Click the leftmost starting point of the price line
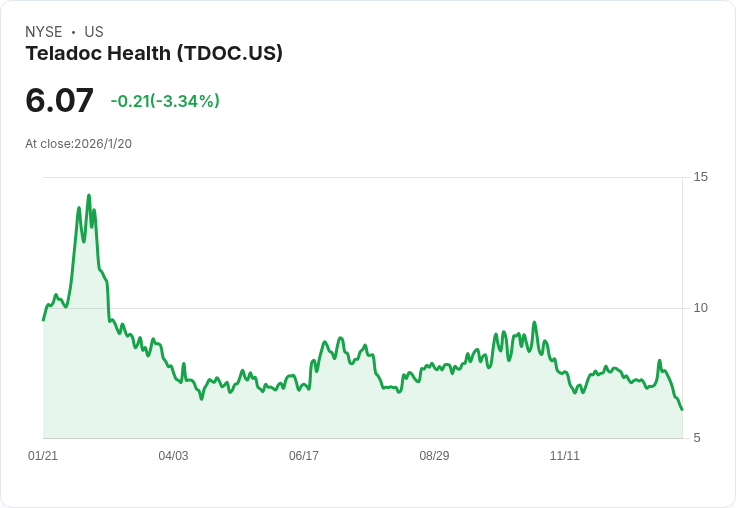This screenshot has height=508, width=736. pos(43,320)
